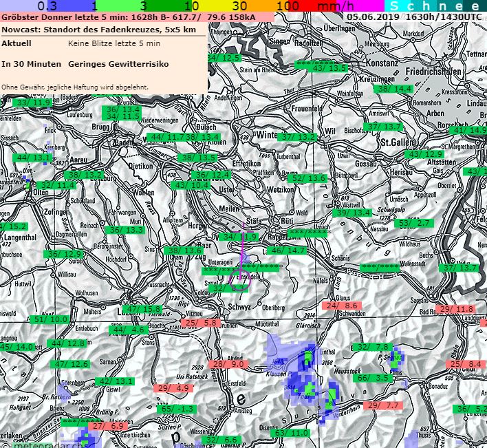Click the purple crosshair circle near Einsiedeln
The height and width of the screenshot is (448, 487).
[x=239, y=280]
